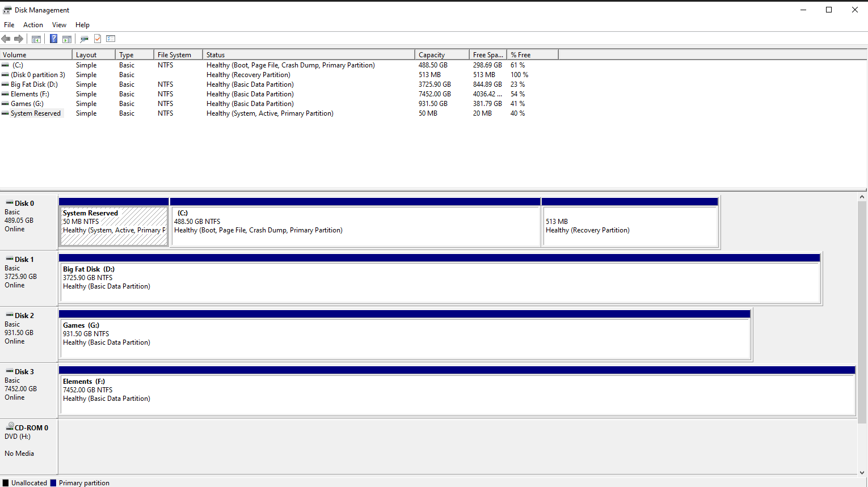Select the (C:) volume list row
Image resolution: width=868 pixels, height=487 pixels.
tap(279, 65)
